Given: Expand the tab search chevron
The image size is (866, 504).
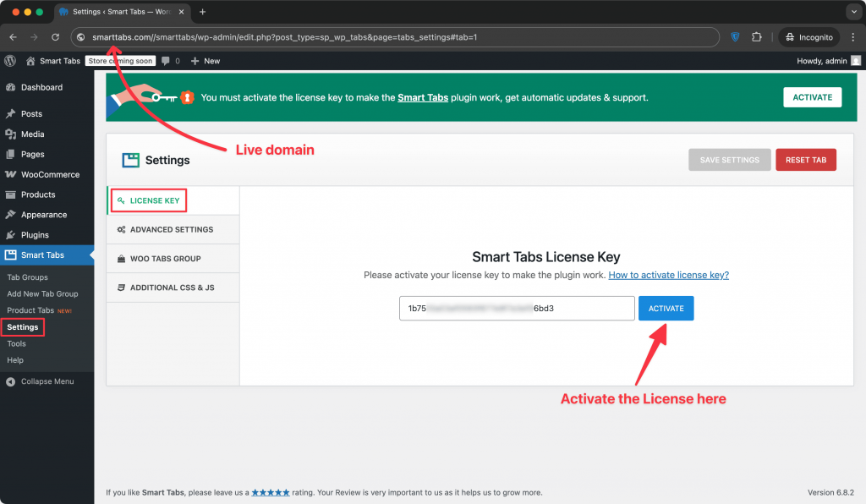Looking at the screenshot, I should 854,12.
